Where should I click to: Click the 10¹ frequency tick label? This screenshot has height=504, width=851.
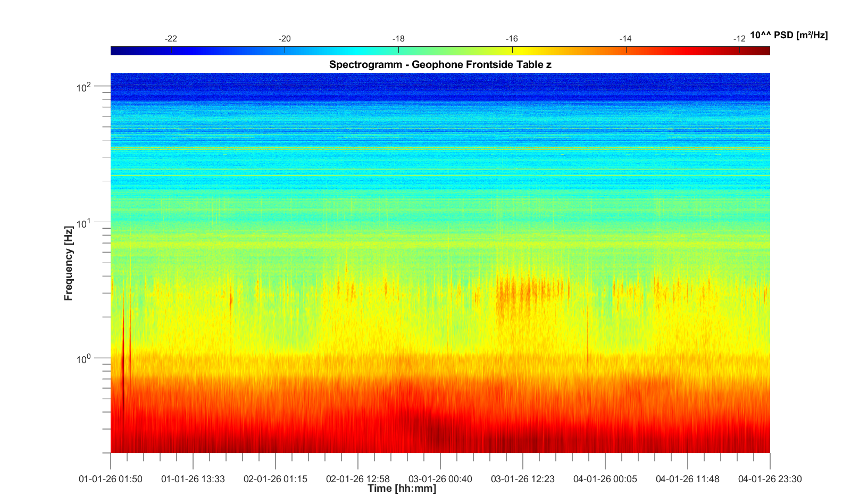(x=85, y=223)
